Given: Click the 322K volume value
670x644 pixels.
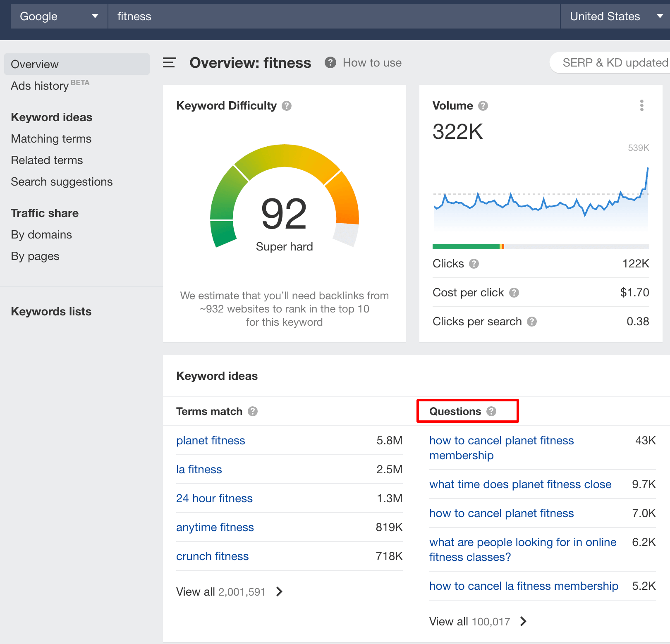Looking at the screenshot, I should click(x=458, y=132).
